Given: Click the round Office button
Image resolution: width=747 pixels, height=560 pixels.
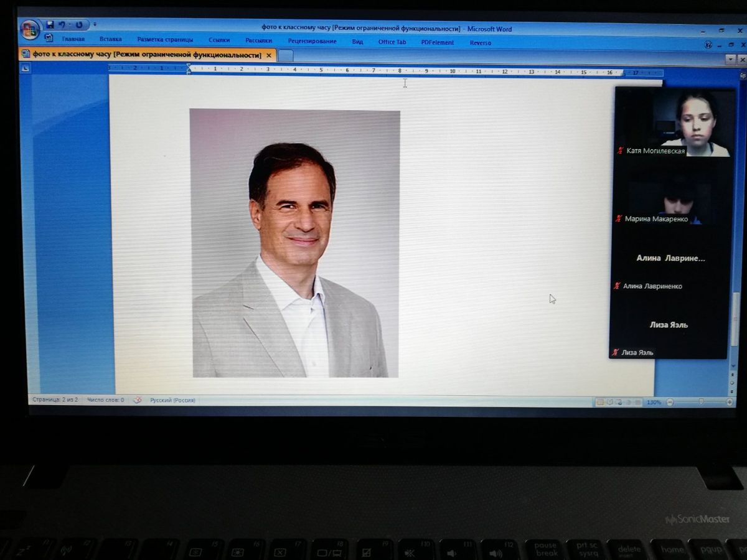Looking at the screenshot, I should (29, 29).
